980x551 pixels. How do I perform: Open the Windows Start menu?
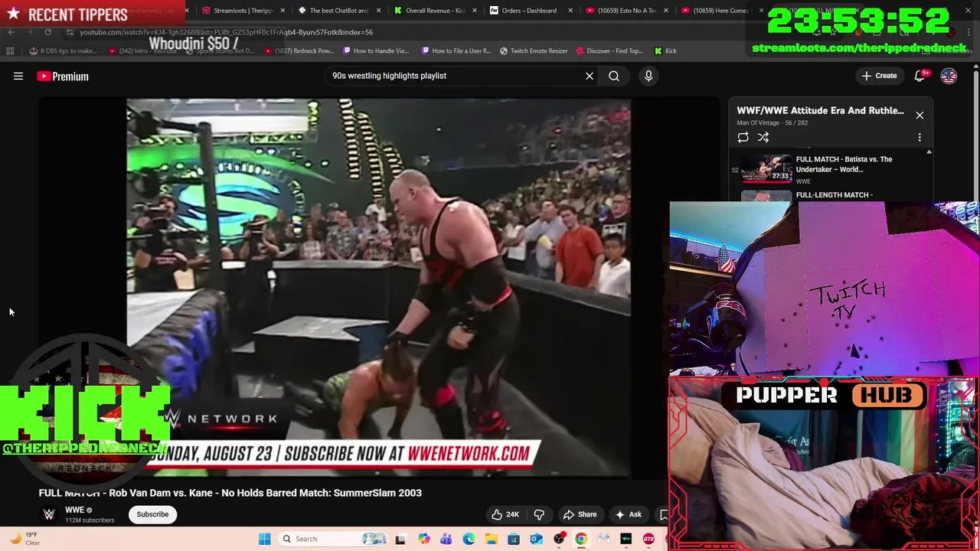click(x=264, y=539)
